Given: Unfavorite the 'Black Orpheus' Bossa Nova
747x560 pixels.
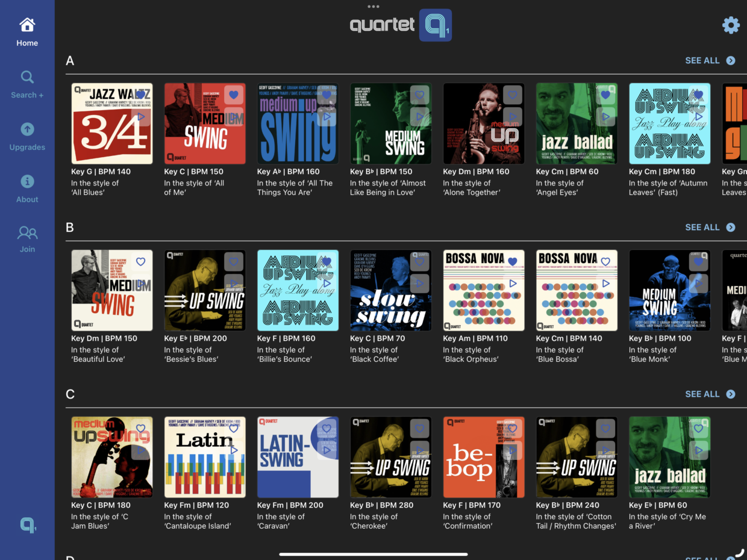Looking at the screenshot, I should coord(513,262).
